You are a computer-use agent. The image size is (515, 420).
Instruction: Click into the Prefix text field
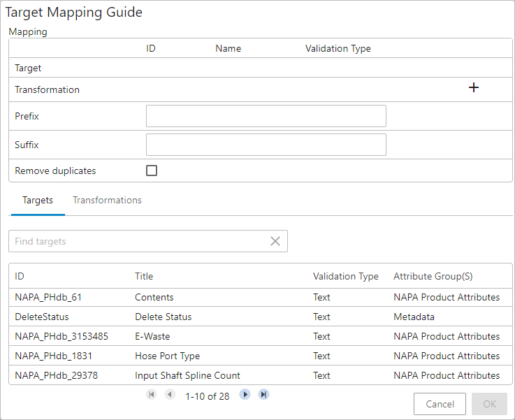[266, 116]
